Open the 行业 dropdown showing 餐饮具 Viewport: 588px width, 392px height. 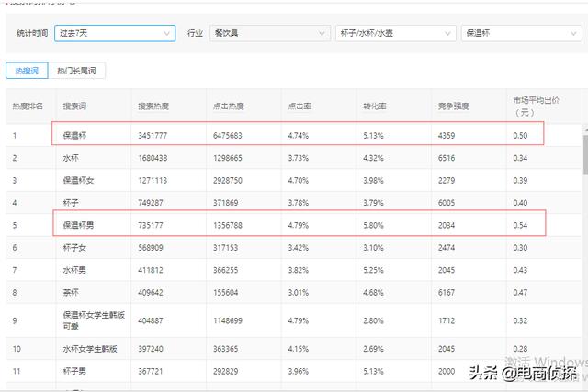coord(270,33)
